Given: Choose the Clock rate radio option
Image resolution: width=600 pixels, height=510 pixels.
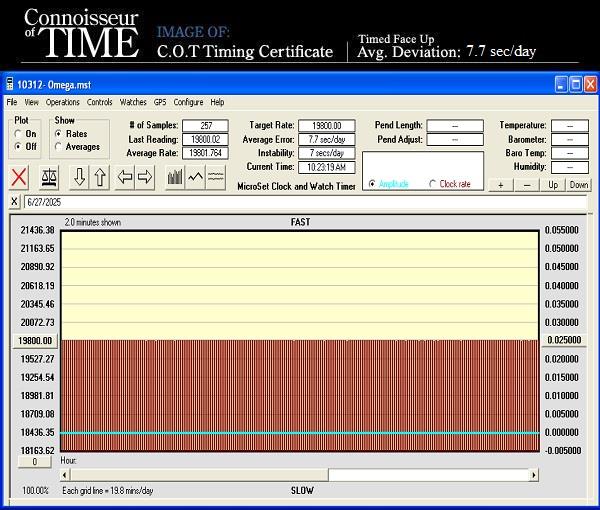Looking at the screenshot, I should tap(433, 184).
